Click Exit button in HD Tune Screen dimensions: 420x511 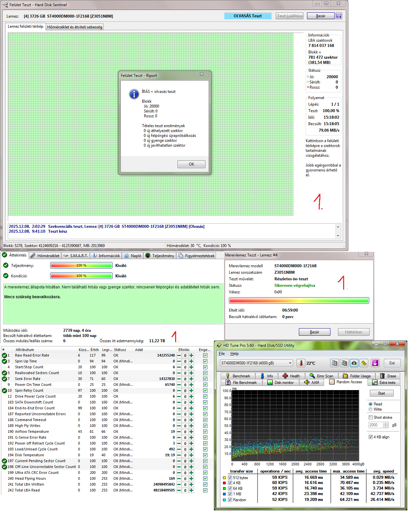392,363
